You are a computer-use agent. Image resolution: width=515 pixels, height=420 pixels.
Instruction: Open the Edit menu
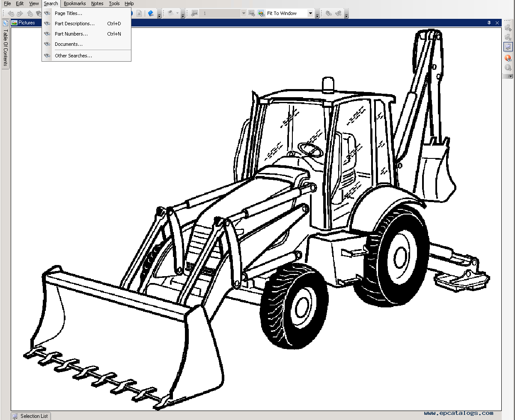pyautogui.click(x=20, y=3)
